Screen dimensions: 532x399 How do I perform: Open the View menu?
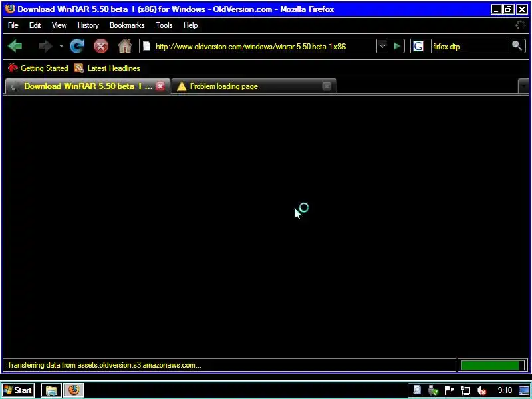(59, 25)
